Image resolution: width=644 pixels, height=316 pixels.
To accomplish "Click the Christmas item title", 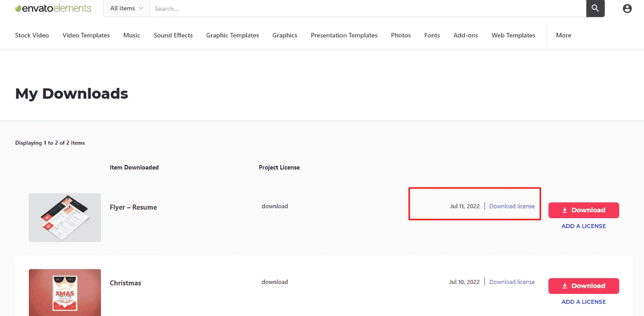I will (x=126, y=283).
